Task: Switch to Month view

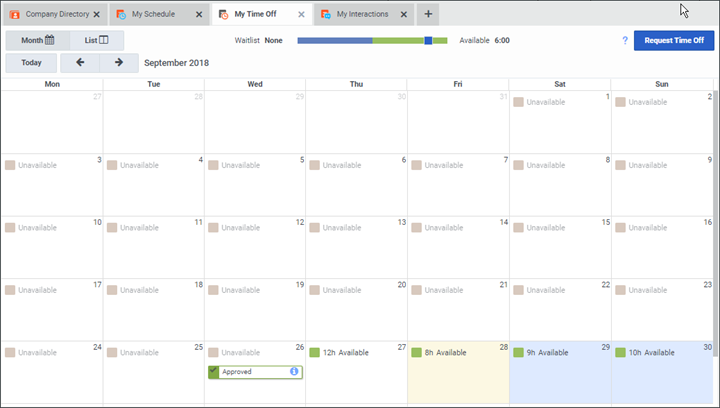Action: pos(38,41)
